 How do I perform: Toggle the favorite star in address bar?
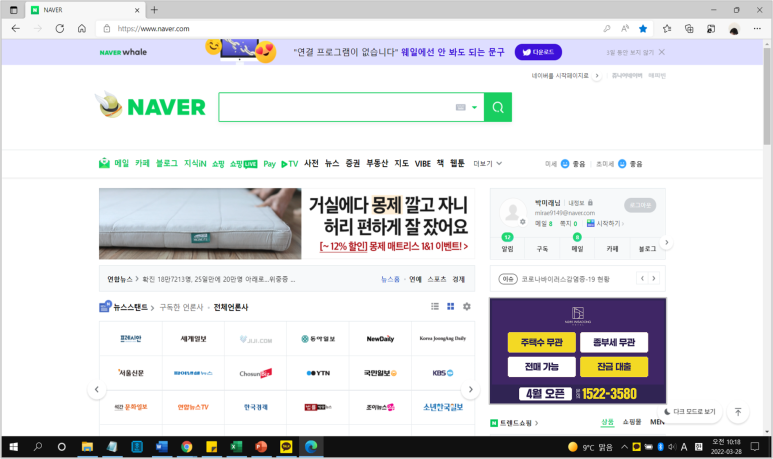[643, 29]
